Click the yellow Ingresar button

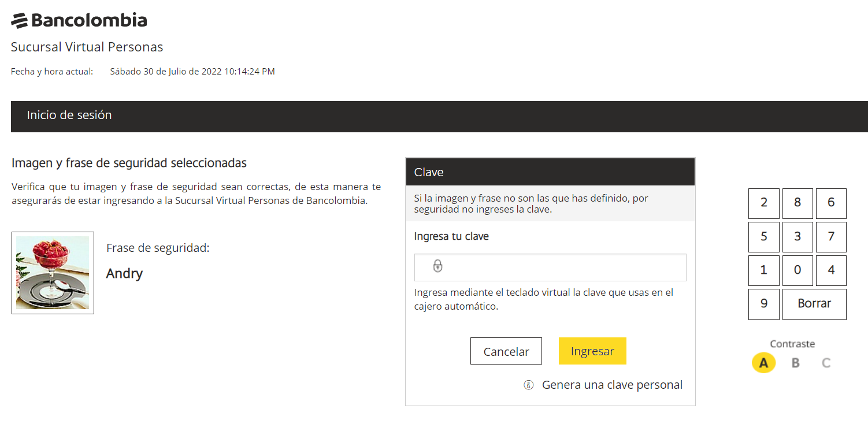(x=592, y=351)
